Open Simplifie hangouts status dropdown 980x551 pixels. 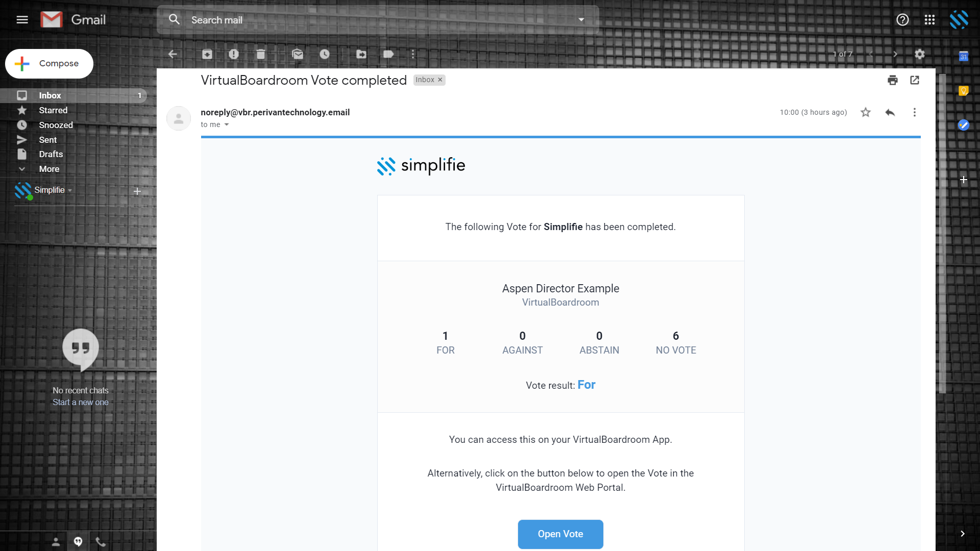[x=70, y=190]
